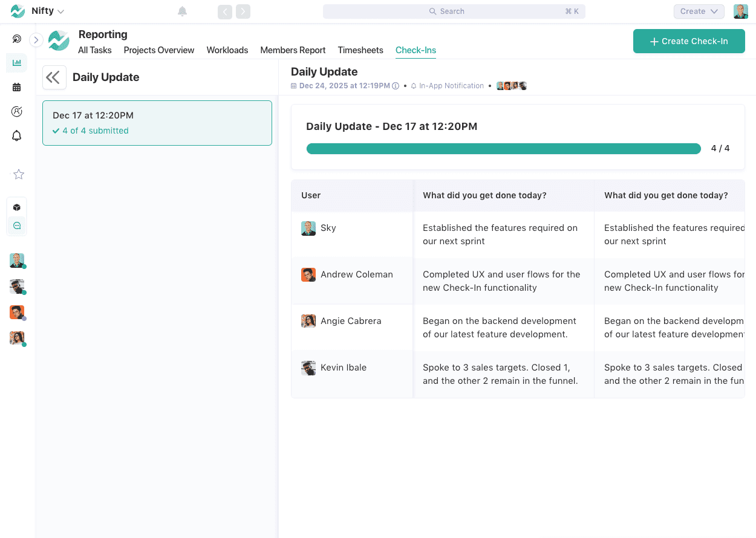Click the search goal icon at sidebar top
Screen dimensions: 756x538
pos(16,39)
